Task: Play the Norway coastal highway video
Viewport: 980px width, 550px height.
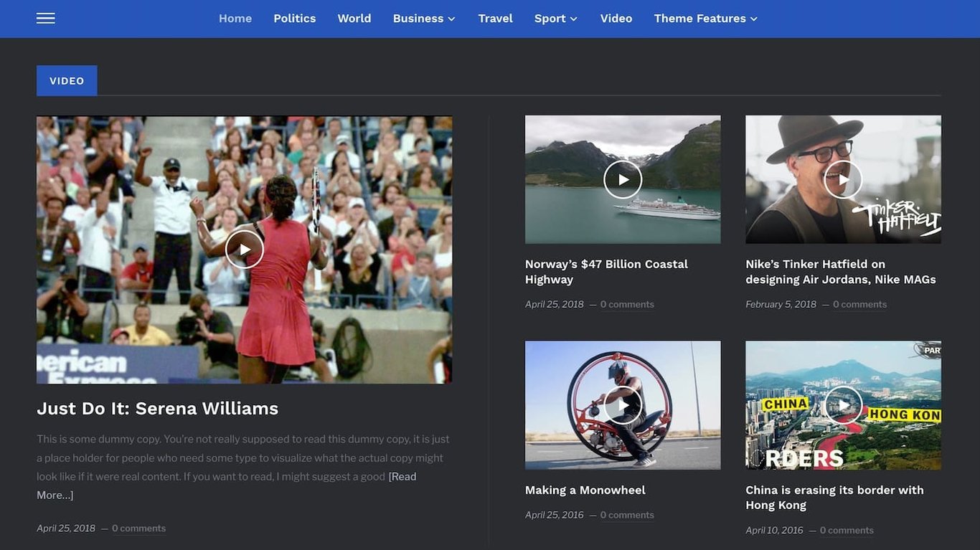Action: point(622,179)
